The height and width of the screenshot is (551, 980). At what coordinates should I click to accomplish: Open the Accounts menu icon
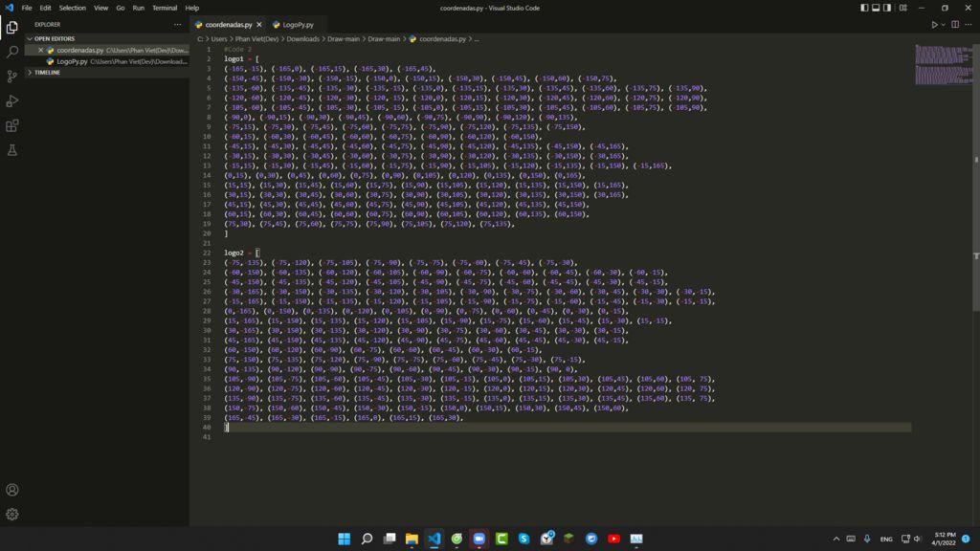[x=11, y=490]
